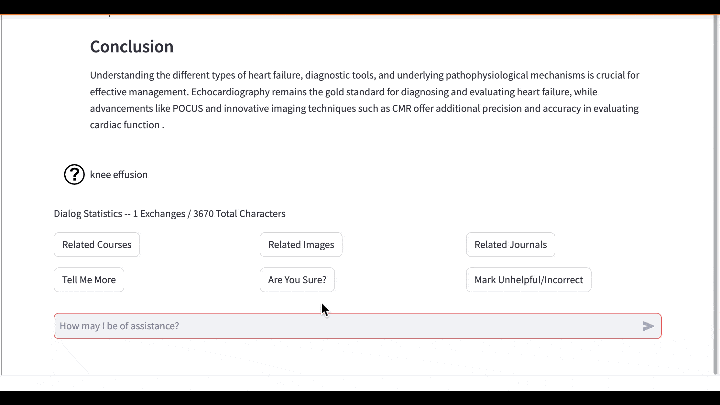720x405 pixels.
Task: Click the 'knee effusion' user message
Action: click(x=119, y=175)
